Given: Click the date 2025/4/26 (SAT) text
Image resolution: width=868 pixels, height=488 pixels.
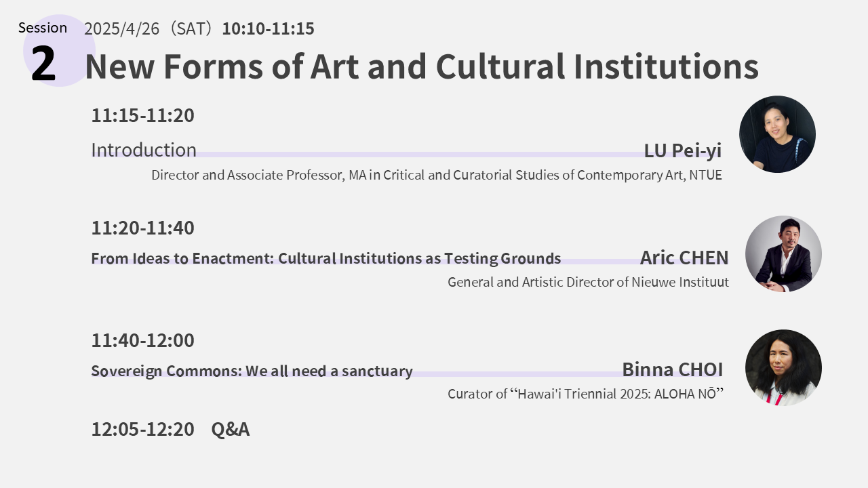Looking at the screenshot, I should tap(151, 28).
